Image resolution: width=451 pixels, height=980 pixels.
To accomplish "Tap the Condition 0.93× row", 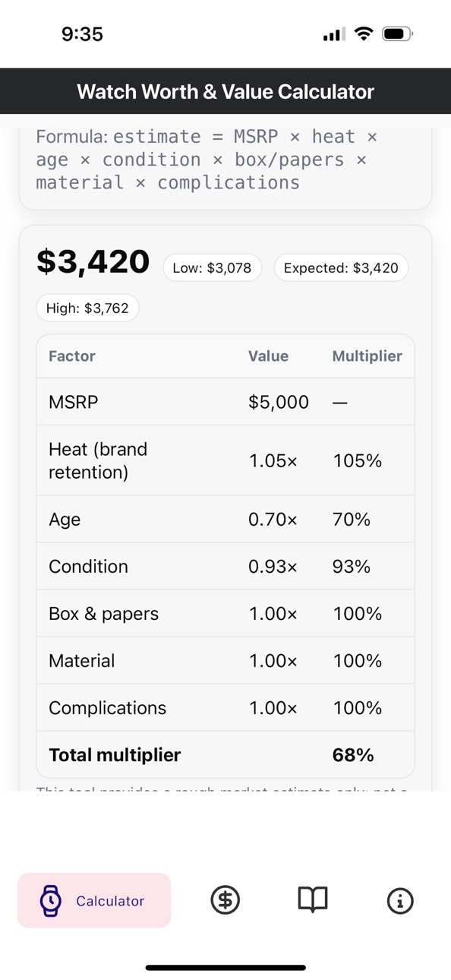I will (225, 566).
